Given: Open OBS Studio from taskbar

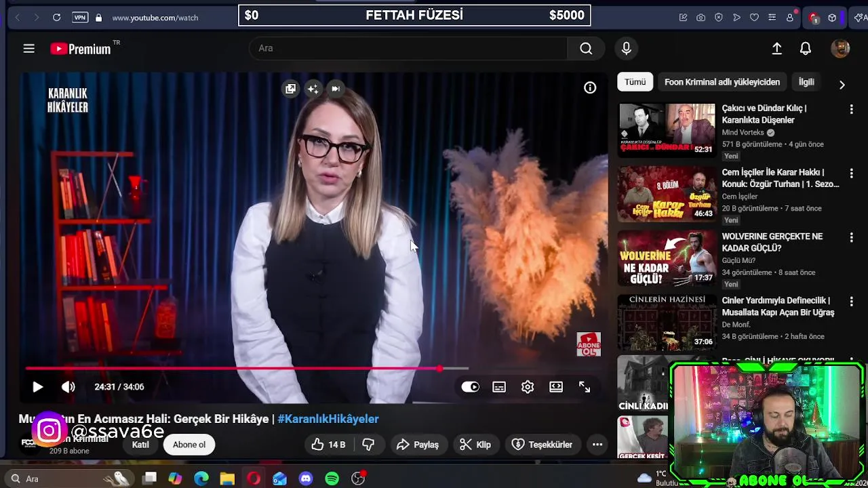Looking at the screenshot, I should coord(358,479).
